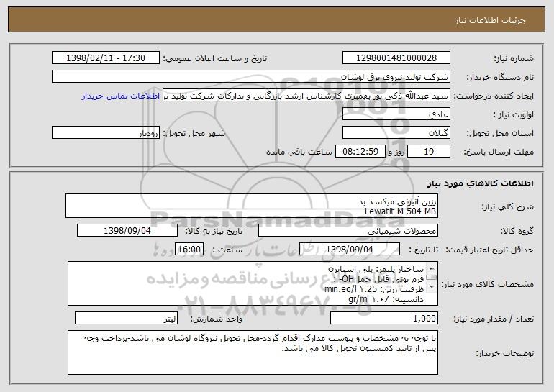Click the request creator field سید عبدالله ذکی پور
Screen dimensions: 554x392
point(306,96)
